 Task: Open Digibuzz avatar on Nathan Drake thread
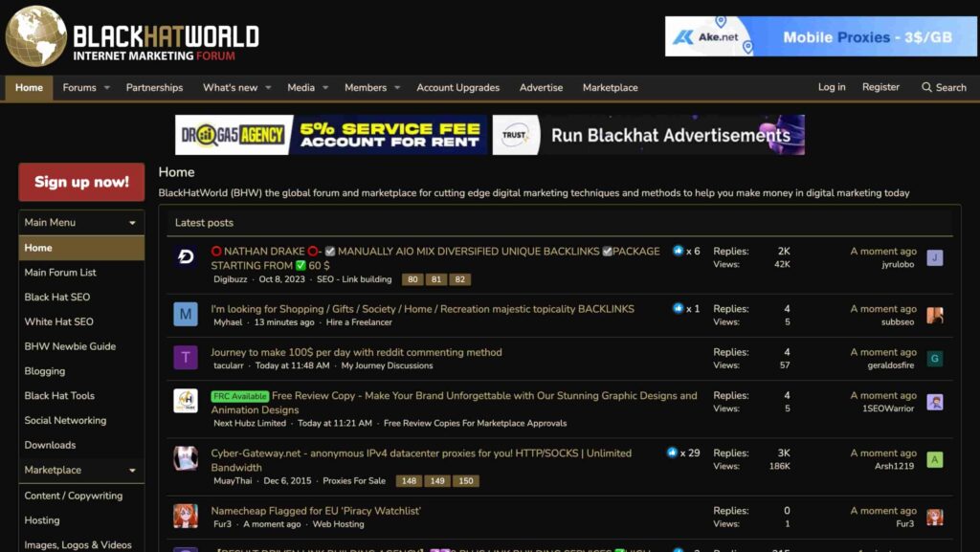click(x=186, y=256)
